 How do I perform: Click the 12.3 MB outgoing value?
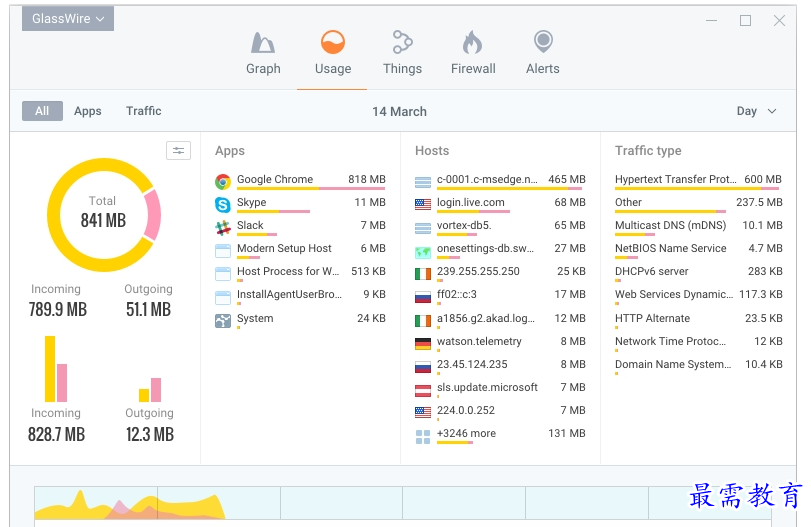pyautogui.click(x=150, y=434)
